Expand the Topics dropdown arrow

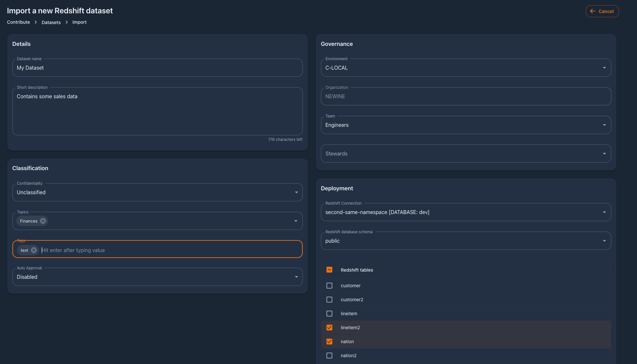pos(296,221)
